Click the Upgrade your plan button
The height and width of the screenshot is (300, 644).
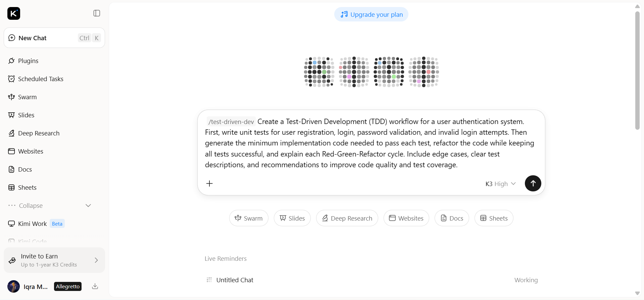[371, 14]
